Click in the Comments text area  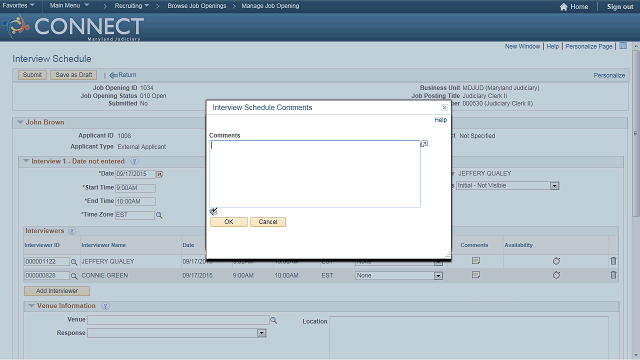point(315,174)
